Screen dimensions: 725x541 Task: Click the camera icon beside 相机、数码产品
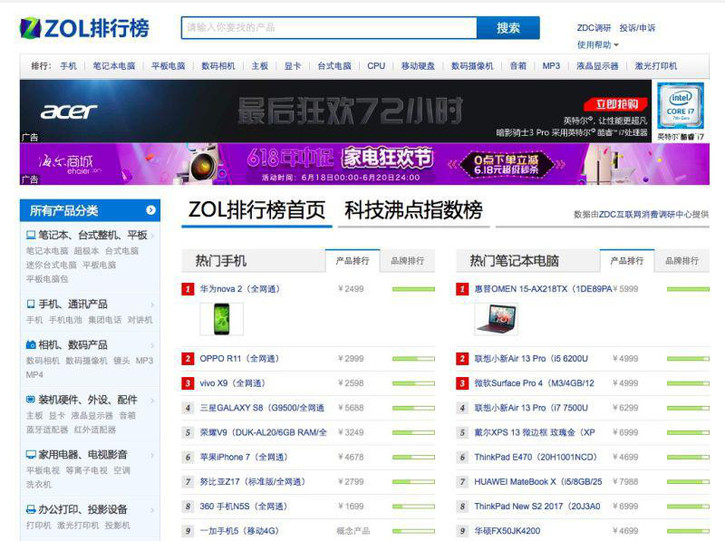31,344
